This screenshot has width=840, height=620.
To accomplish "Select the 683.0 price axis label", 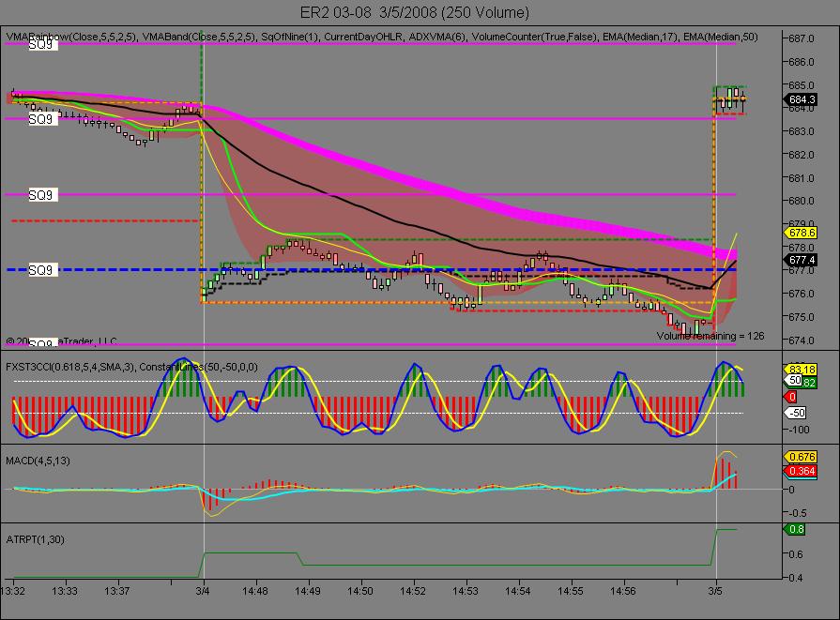I will (802, 131).
